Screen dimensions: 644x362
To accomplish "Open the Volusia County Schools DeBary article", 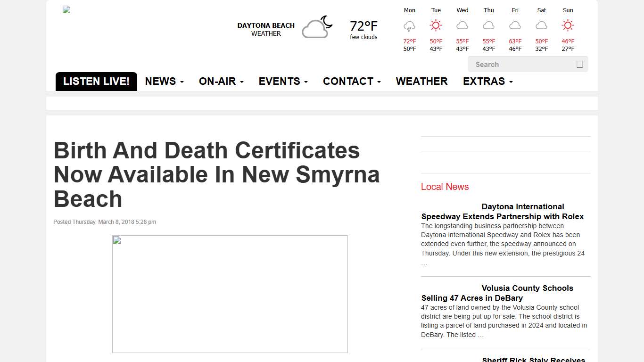I will [x=497, y=293].
